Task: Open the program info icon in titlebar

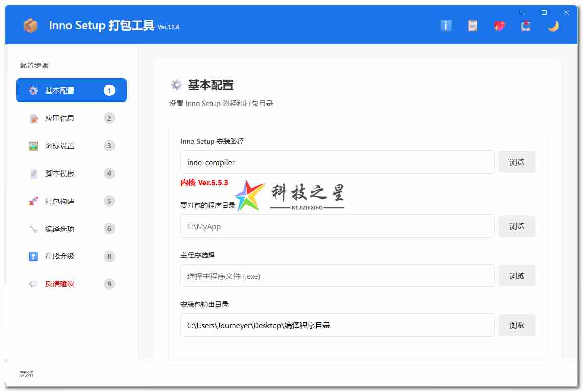Action: 446,26
